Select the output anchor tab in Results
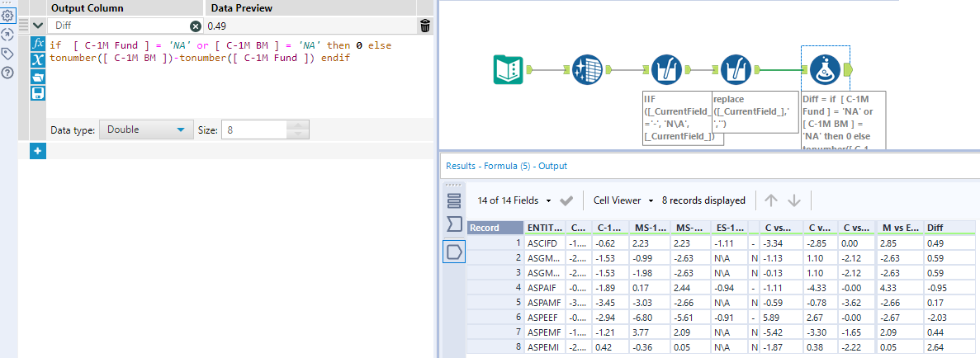This screenshot has width=980, height=358. (453, 252)
